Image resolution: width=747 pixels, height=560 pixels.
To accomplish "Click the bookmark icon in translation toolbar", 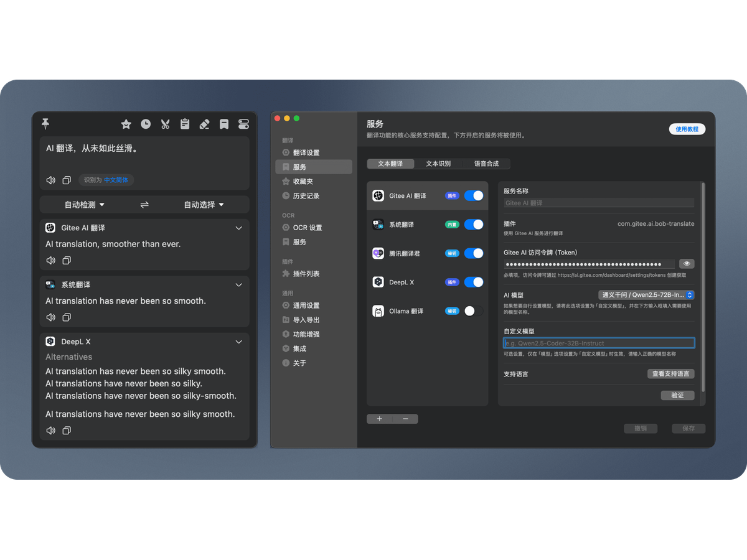I will [224, 124].
